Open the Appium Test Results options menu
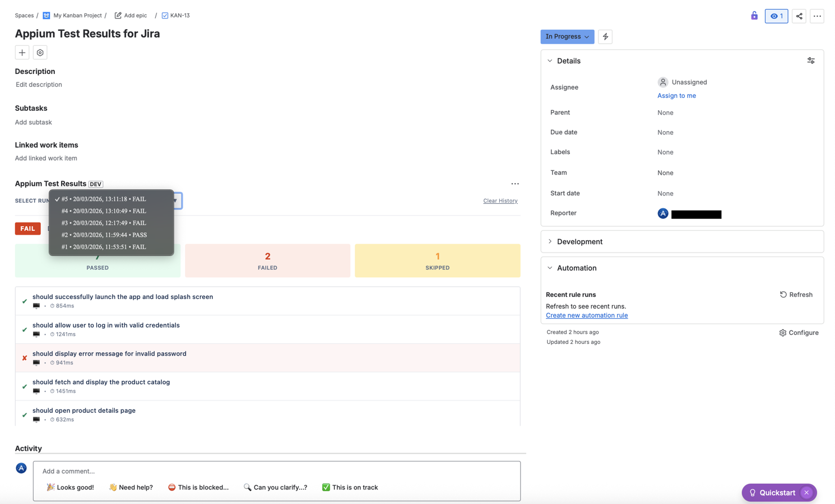Image resolution: width=835 pixels, height=504 pixels. [514, 184]
